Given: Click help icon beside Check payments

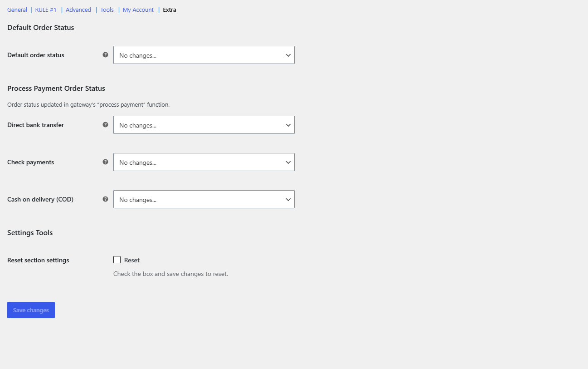Looking at the screenshot, I should (x=105, y=162).
